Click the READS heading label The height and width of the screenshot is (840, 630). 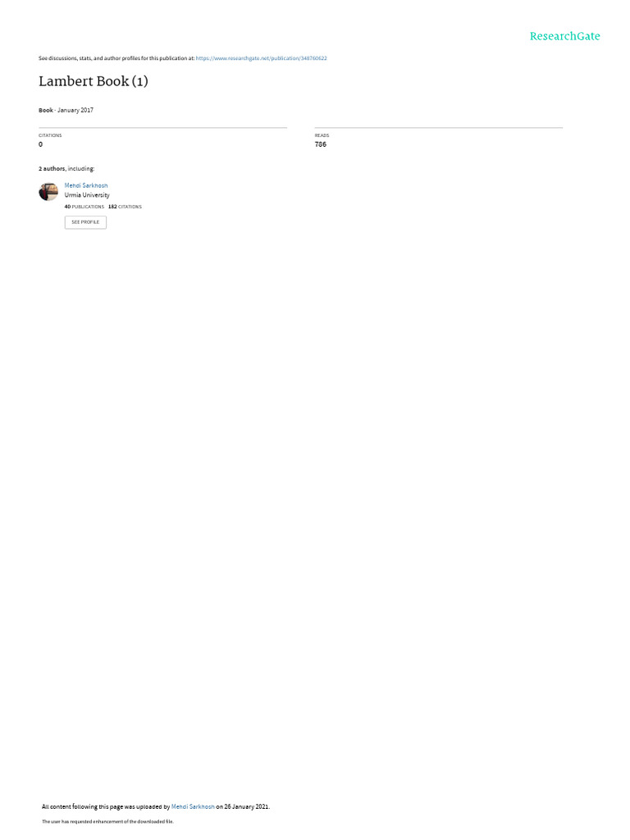(x=322, y=135)
